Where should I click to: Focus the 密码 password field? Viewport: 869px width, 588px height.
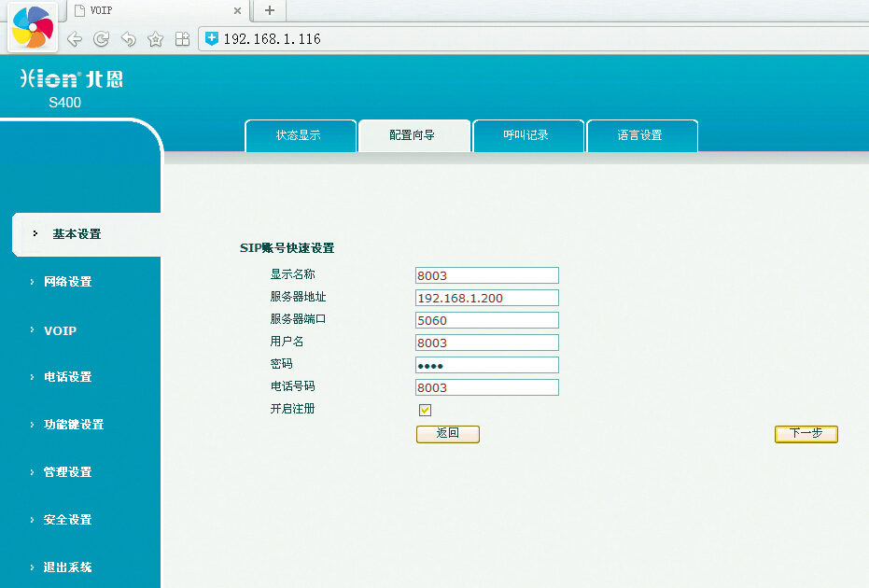pos(487,365)
